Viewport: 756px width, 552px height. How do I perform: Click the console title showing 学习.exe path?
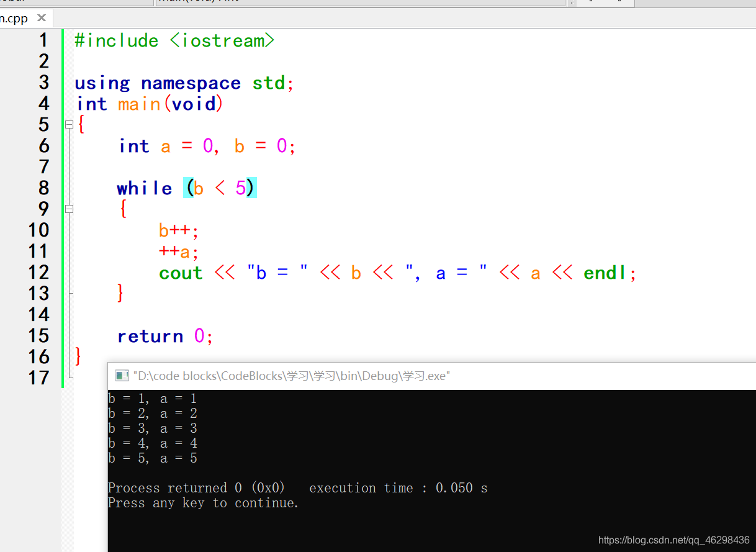(x=291, y=376)
